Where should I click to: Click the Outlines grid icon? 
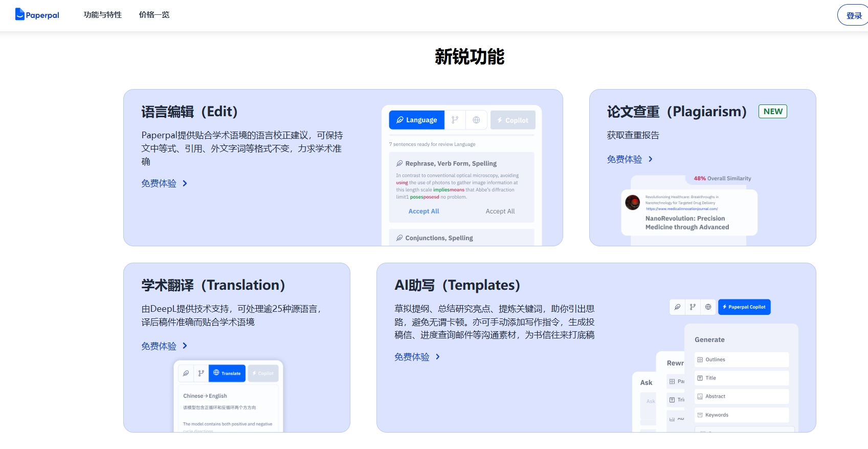click(700, 360)
